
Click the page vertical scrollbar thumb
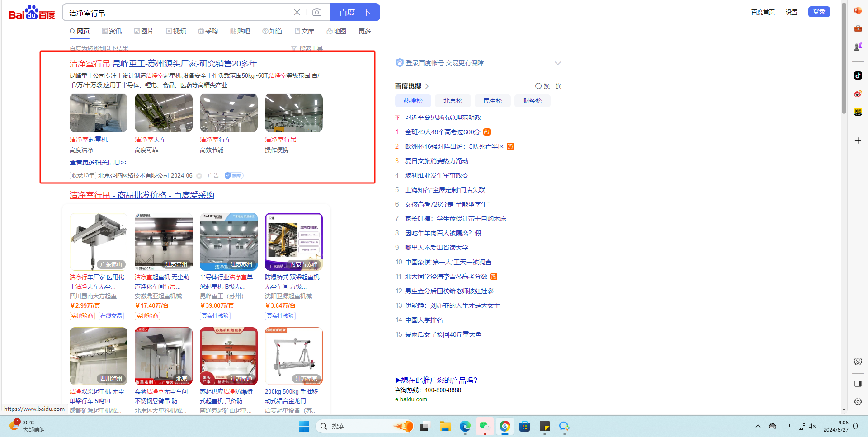point(844,59)
